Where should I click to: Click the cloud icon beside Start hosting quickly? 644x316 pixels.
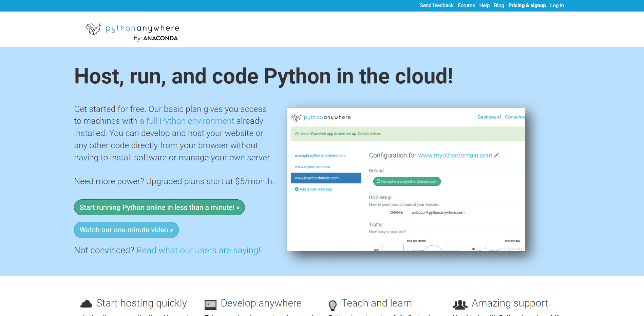click(86, 304)
